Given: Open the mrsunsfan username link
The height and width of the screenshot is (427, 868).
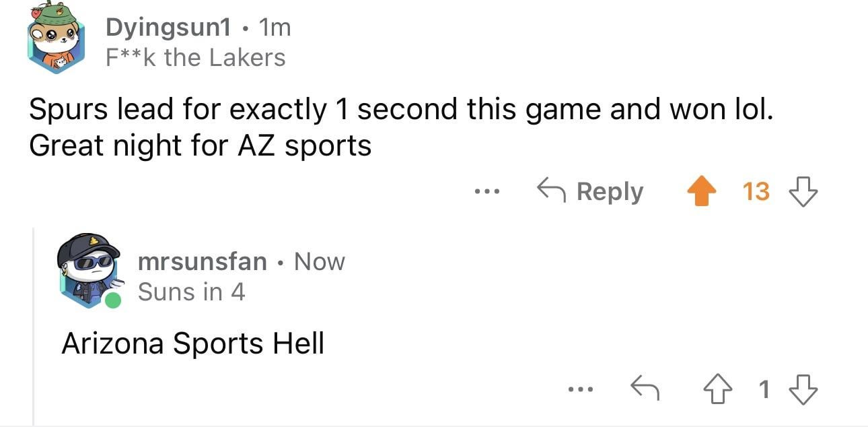Looking at the screenshot, I should tap(202, 261).
